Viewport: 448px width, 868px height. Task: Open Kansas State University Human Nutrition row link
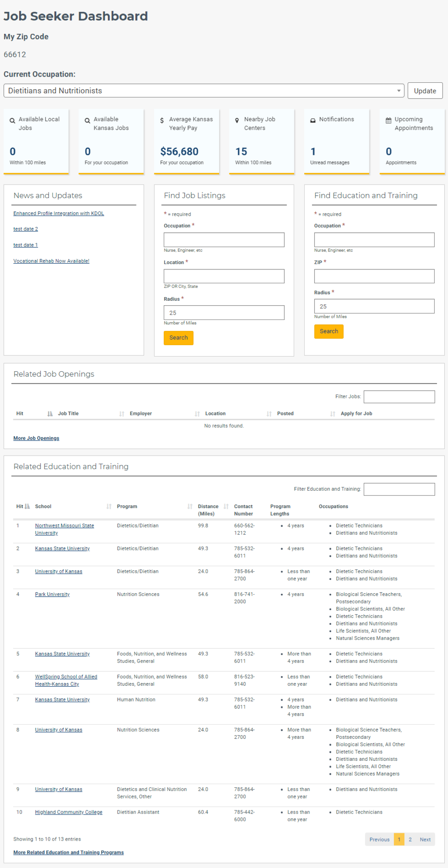(62, 700)
